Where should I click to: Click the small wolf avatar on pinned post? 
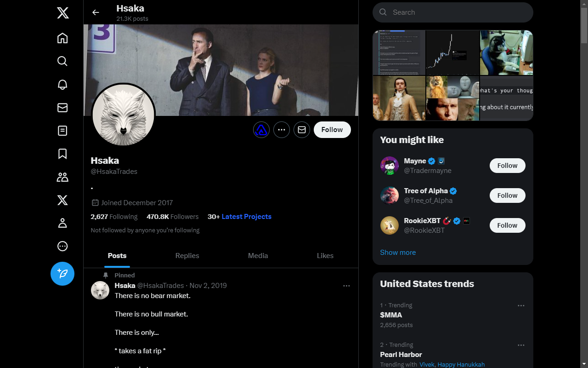(x=100, y=290)
